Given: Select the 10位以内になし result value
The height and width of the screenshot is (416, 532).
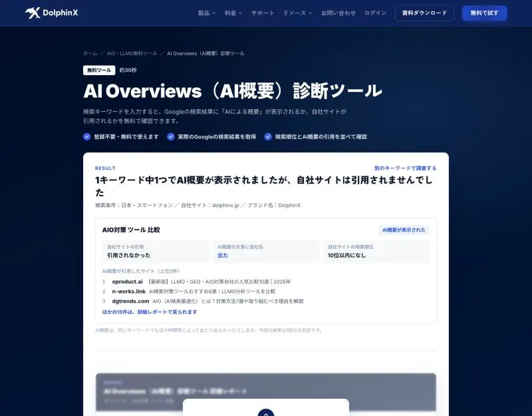Looking at the screenshot, I should [346, 256].
